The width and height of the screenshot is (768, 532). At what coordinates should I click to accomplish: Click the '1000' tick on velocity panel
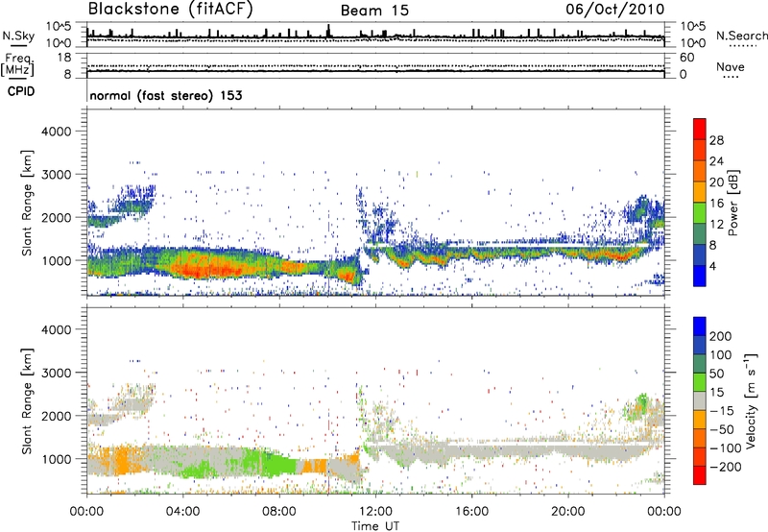tap(56, 459)
